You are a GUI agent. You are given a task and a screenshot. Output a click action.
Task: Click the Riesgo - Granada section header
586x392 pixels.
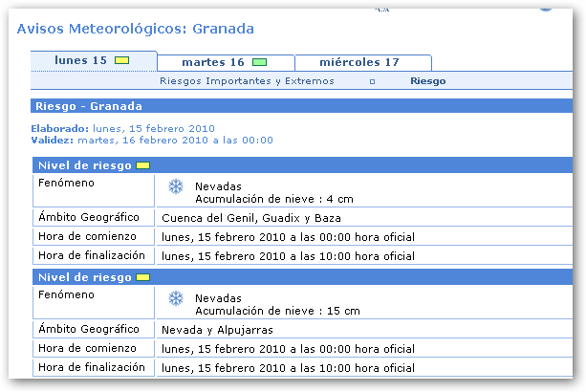point(89,106)
